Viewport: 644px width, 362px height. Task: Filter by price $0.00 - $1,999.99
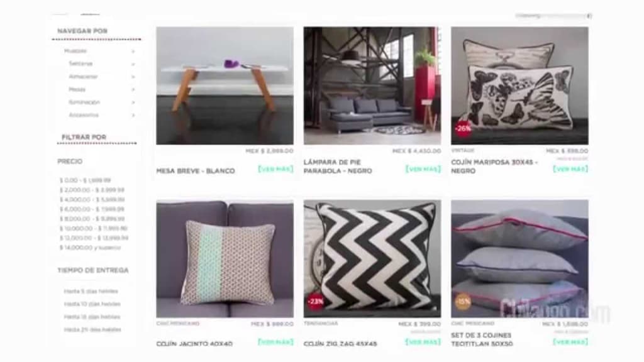point(86,180)
